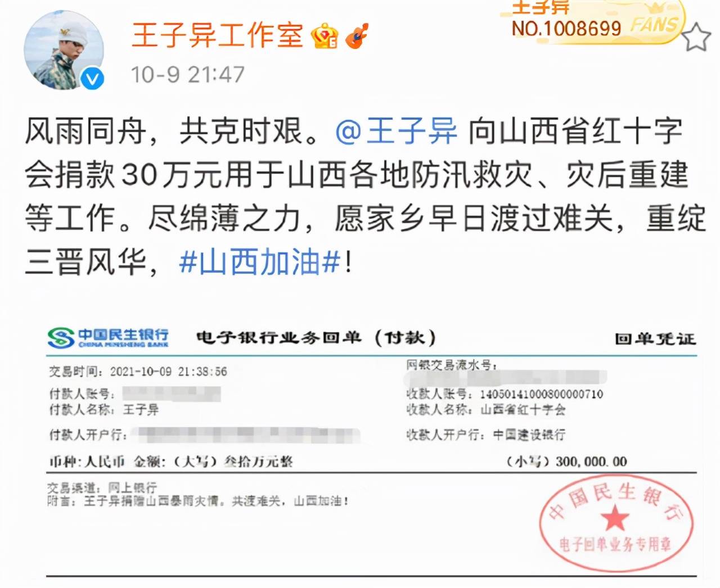Click the guitar badge icon

coord(357,36)
